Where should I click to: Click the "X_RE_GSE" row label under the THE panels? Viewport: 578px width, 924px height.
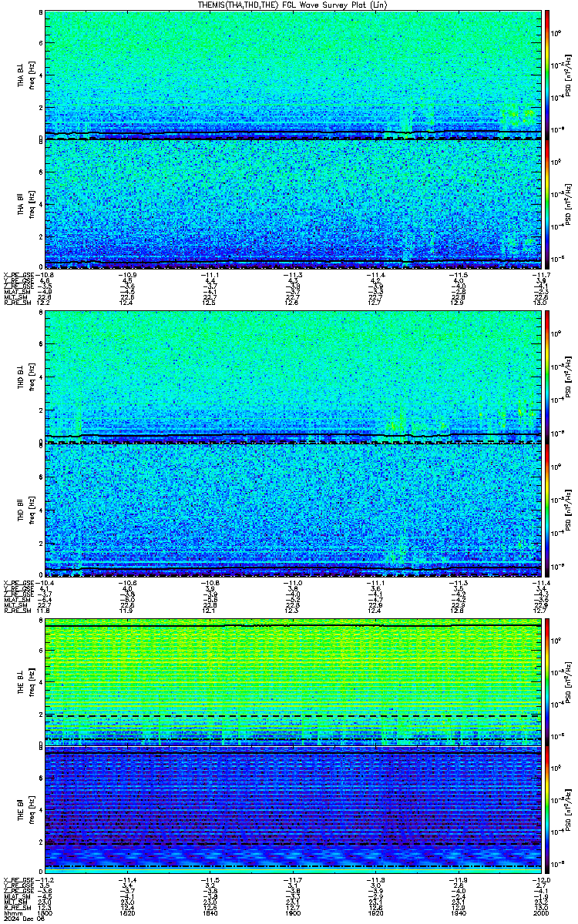[18, 879]
